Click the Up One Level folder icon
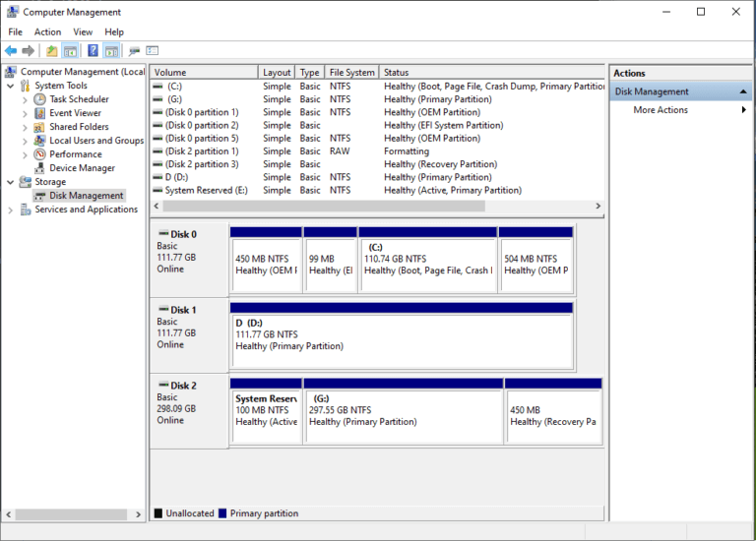 point(51,50)
